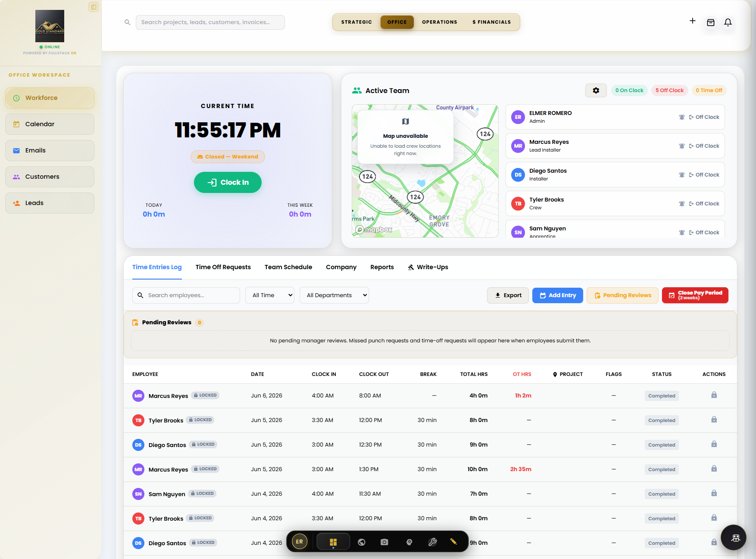Click the 2h 35m overtime value
Image resolution: width=756 pixels, height=559 pixels.
click(x=521, y=469)
